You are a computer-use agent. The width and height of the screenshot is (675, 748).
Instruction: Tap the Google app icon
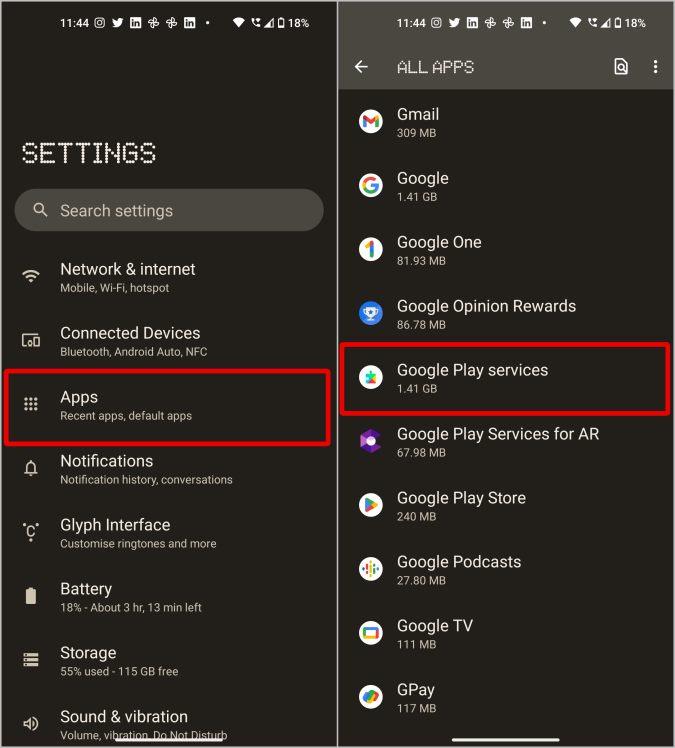pyautogui.click(x=371, y=186)
